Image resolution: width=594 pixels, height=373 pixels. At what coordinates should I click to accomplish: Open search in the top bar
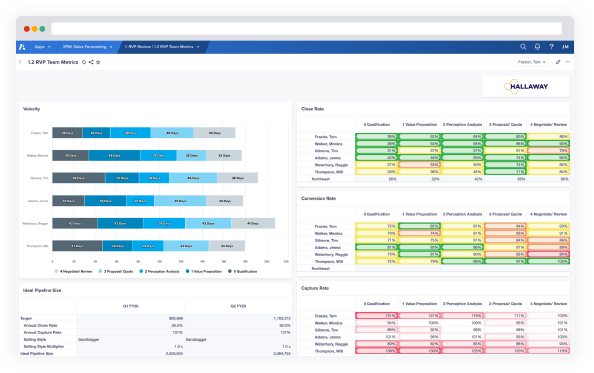point(523,47)
